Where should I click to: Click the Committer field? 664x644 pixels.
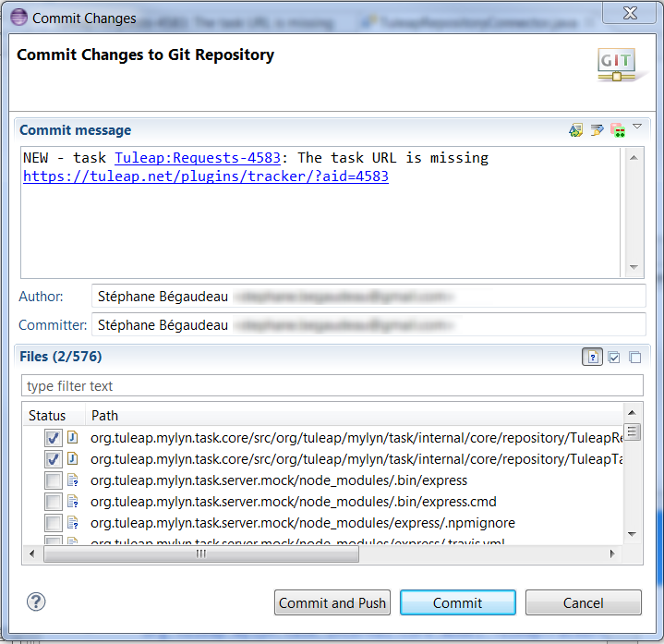(x=368, y=324)
